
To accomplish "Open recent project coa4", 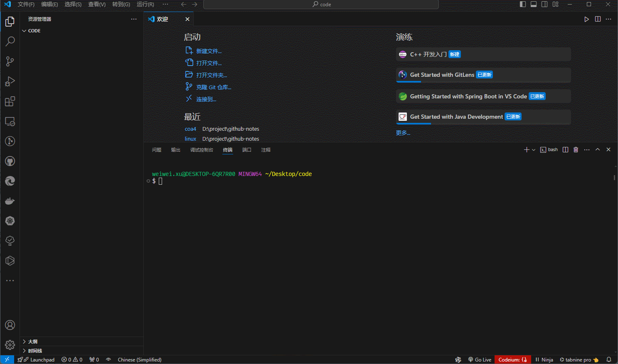I will (x=190, y=129).
